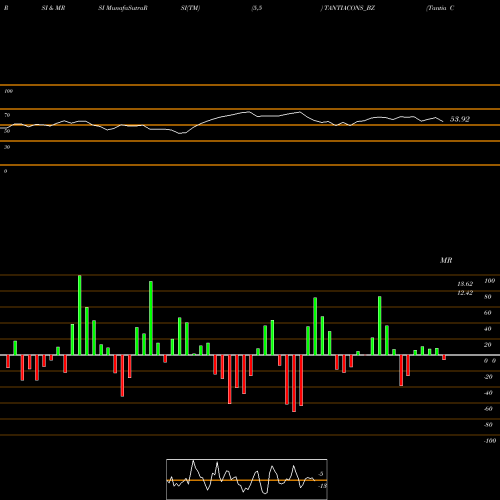Click the tallest green bar in MR histogram
The height and width of the screenshot is (500, 500).
coord(80,315)
